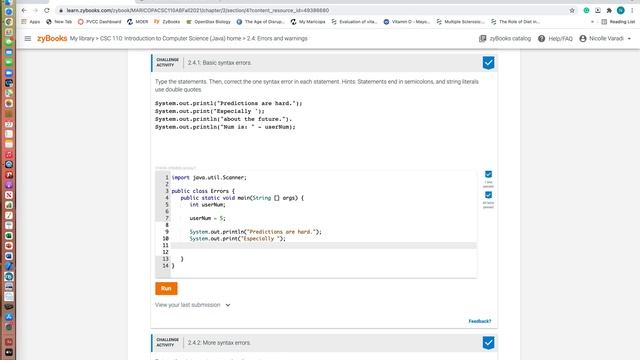Open the Vitamin D - Mayo bookmark

[x=407, y=22]
